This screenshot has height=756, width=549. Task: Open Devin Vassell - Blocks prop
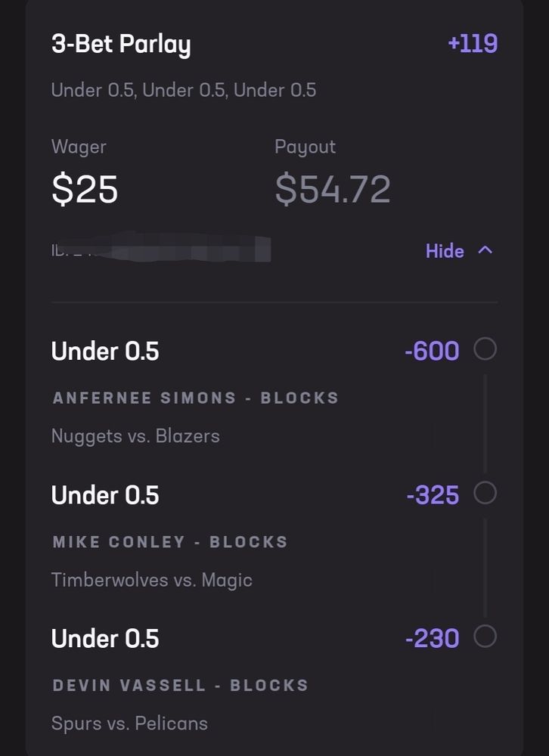(x=180, y=686)
